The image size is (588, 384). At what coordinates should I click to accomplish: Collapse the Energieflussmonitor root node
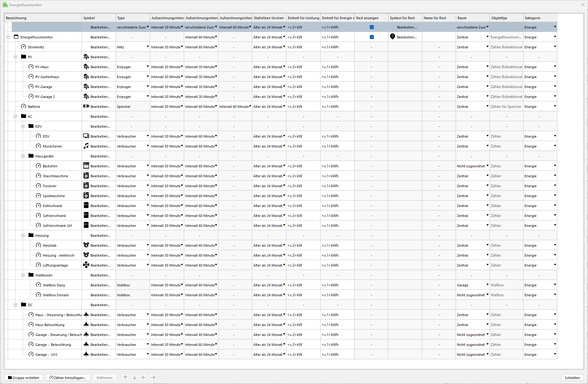(8, 37)
